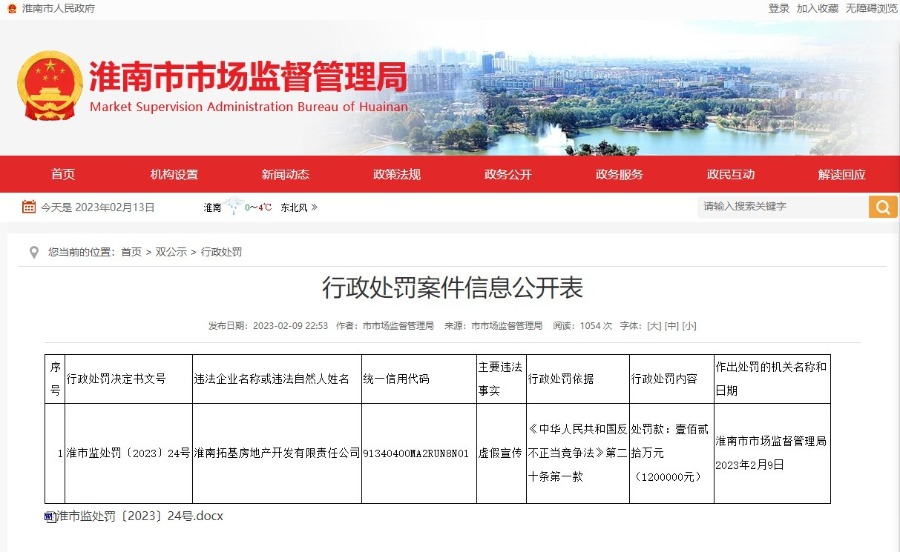Click the read count 1054 次
The width and height of the screenshot is (900, 552).
(596, 326)
